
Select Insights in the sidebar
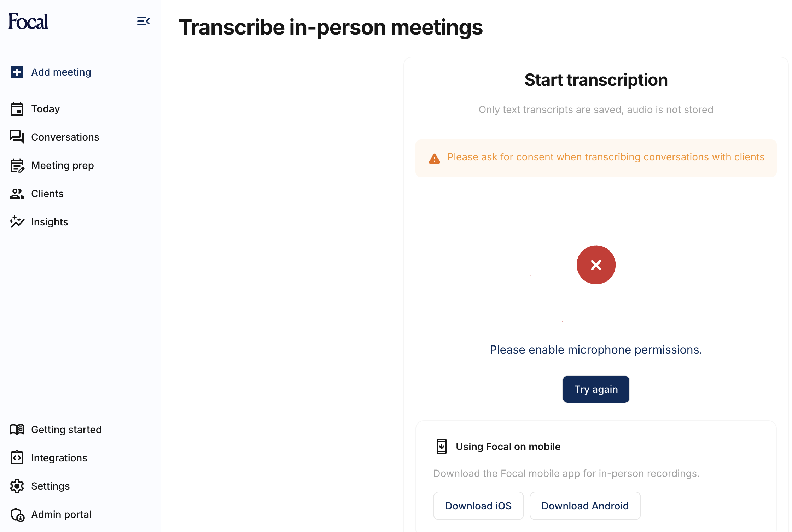[49, 222]
